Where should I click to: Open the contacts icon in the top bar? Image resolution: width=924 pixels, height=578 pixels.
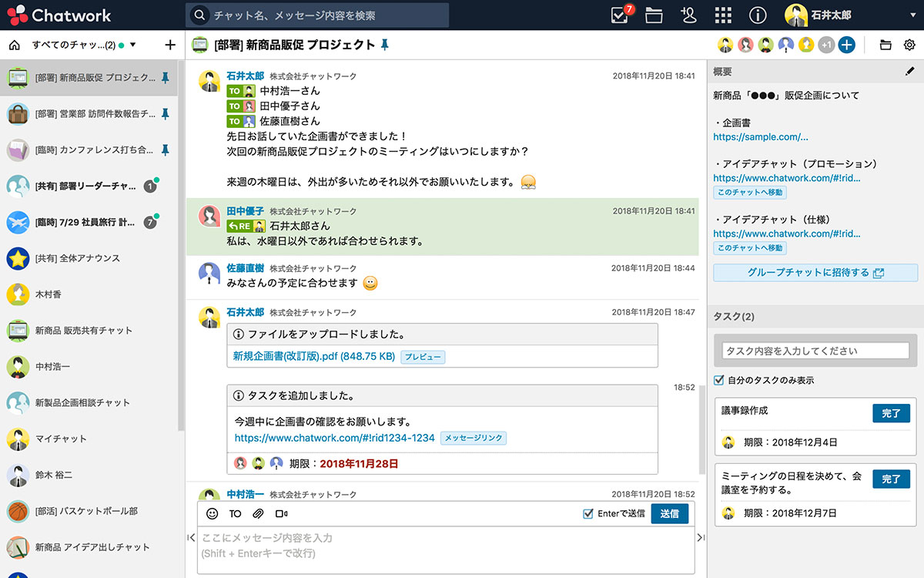pos(688,15)
